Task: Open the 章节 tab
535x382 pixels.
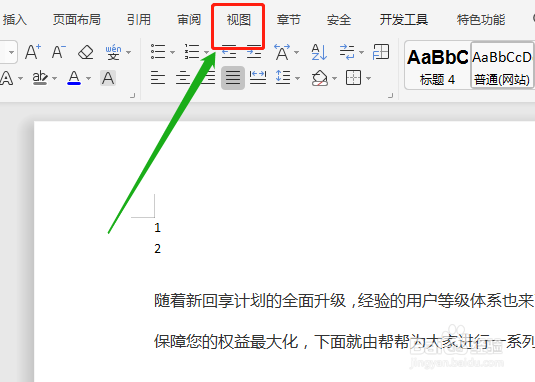Action: (289, 20)
